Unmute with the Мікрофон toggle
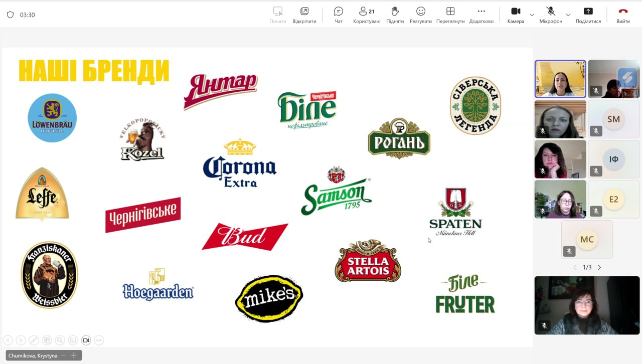The image size is (642, 364). click(550, 15)
